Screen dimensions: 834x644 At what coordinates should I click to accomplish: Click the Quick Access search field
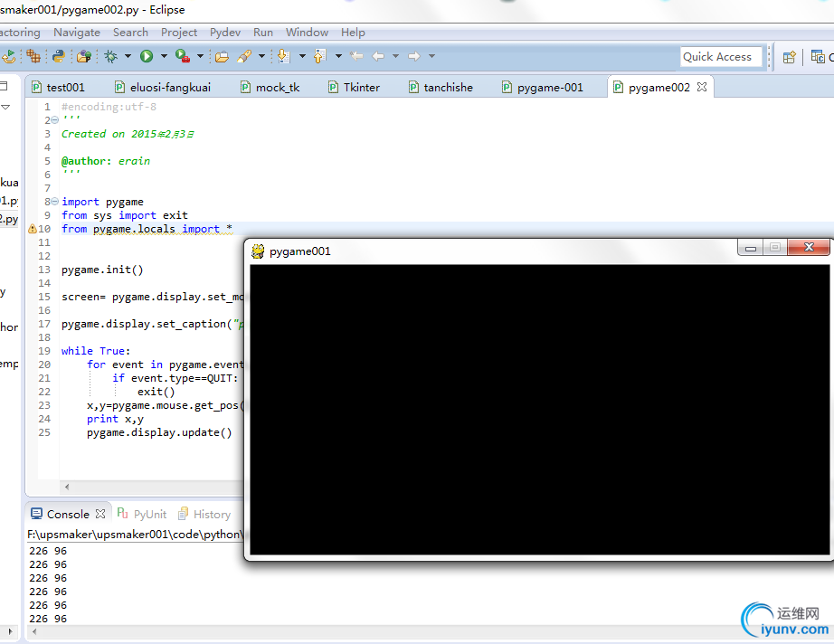click(721, 56)
